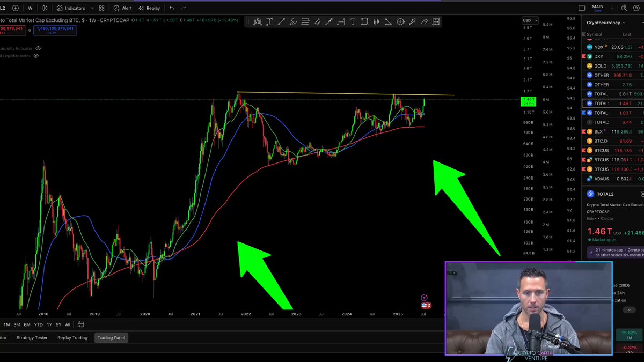Select ADAUS row in watchlist
Image resolution: width=644 pixels, height=362 pixels.
[x=613, y=179]
